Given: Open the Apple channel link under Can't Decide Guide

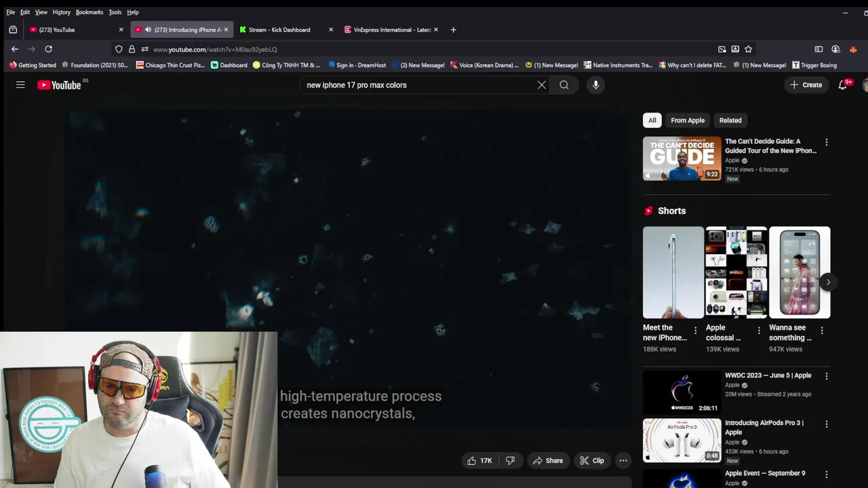Looking at the screenshot, I should click(x=732, y=161).
